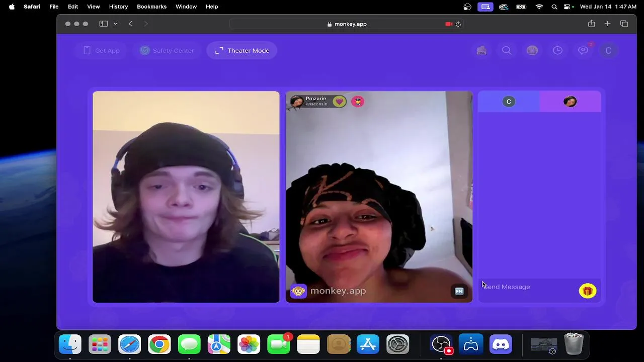
Task: Open the game controller app in Dock
Action: pos(471,344)
